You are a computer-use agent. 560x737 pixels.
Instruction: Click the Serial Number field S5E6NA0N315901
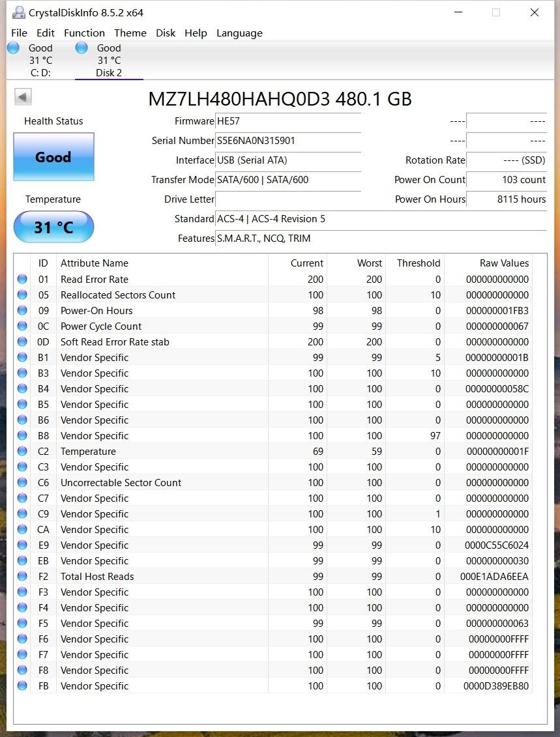pyautogui.click(x=287, y=141)
